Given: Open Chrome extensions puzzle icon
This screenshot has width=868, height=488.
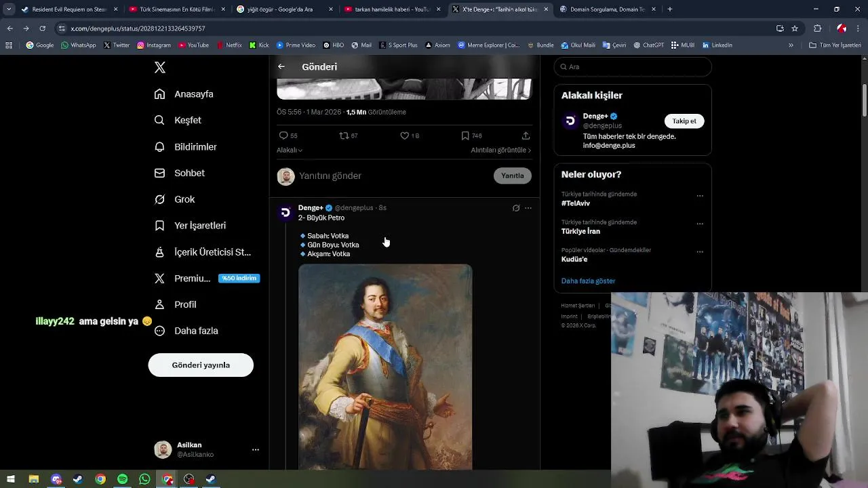Looking at the screenshot, I should (x=818, y=28).
